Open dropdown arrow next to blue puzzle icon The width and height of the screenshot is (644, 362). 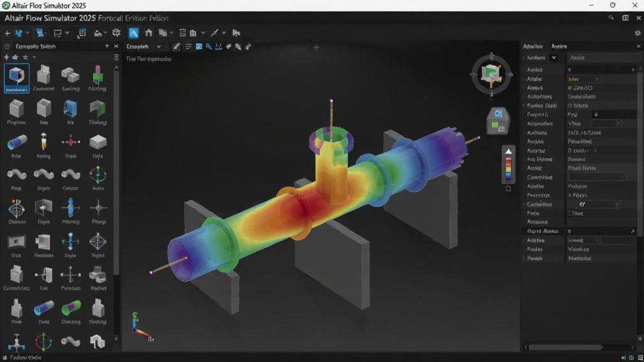(28, 33)
